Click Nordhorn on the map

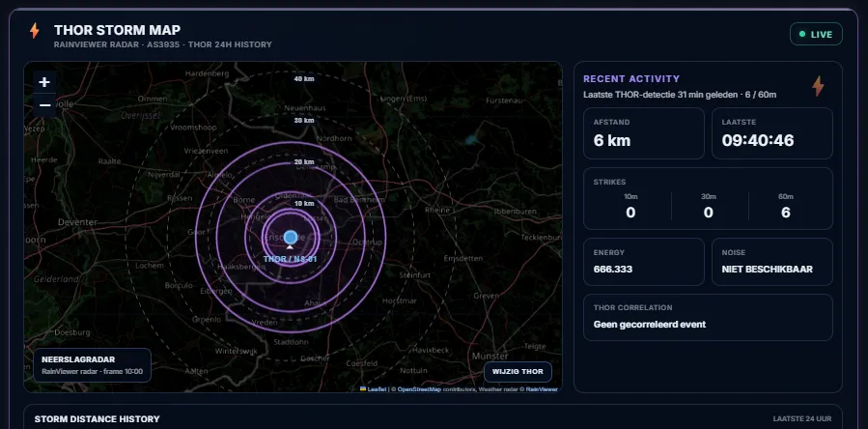pos(334,138)
